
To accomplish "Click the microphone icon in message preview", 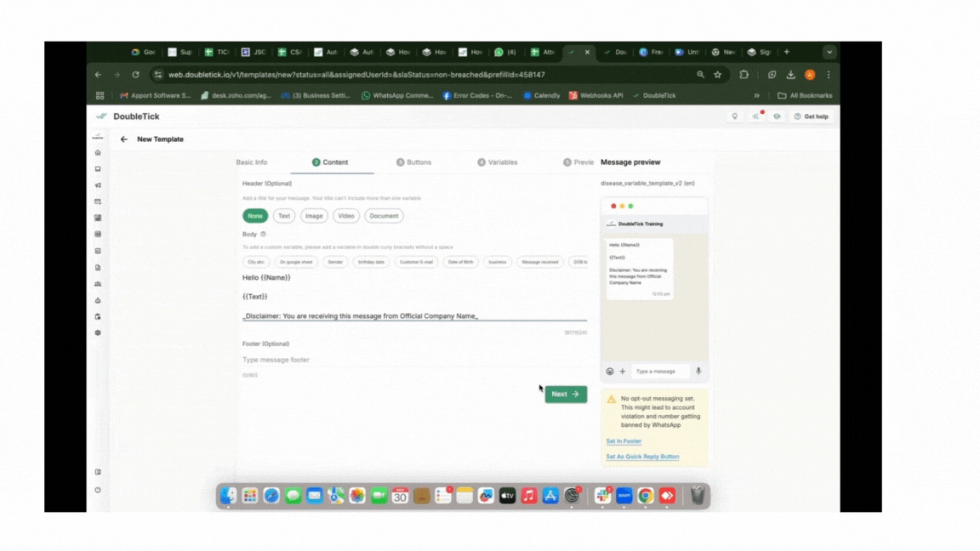I will [698, 372].
